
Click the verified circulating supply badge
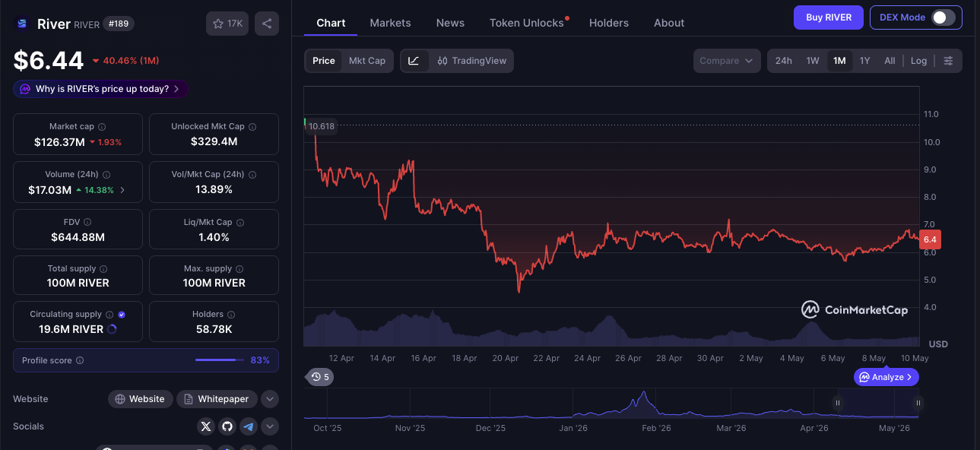pyautogui.click(x=122, y=315)
